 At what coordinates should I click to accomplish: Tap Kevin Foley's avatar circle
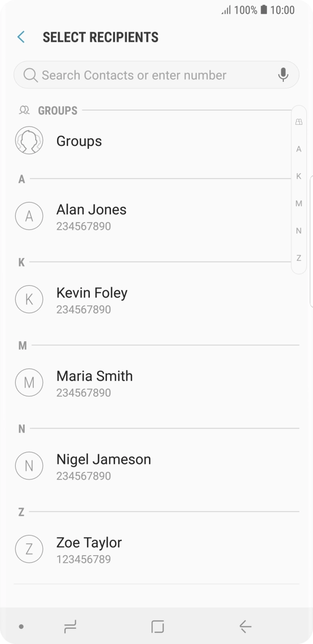click(x=29, y=299)
